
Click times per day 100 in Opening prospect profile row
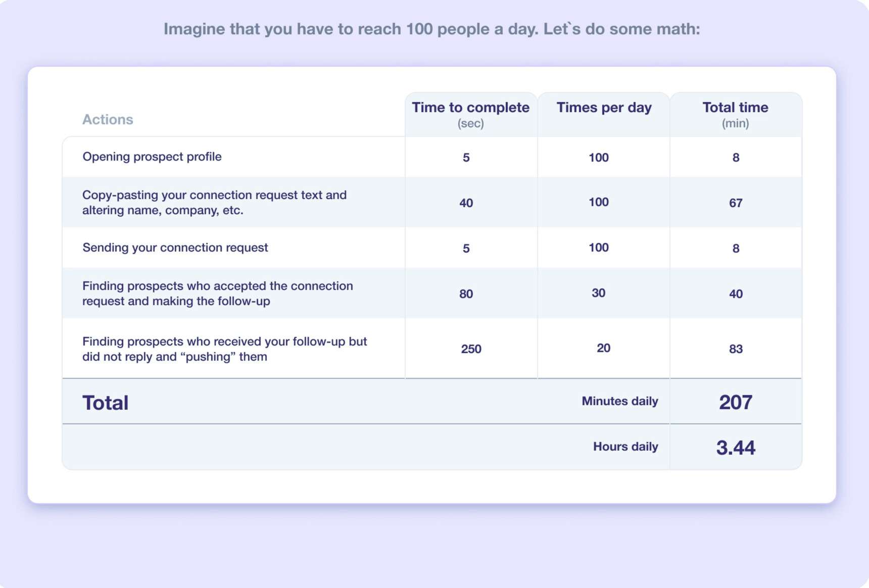pyautogui.click(x=598, y=158)
